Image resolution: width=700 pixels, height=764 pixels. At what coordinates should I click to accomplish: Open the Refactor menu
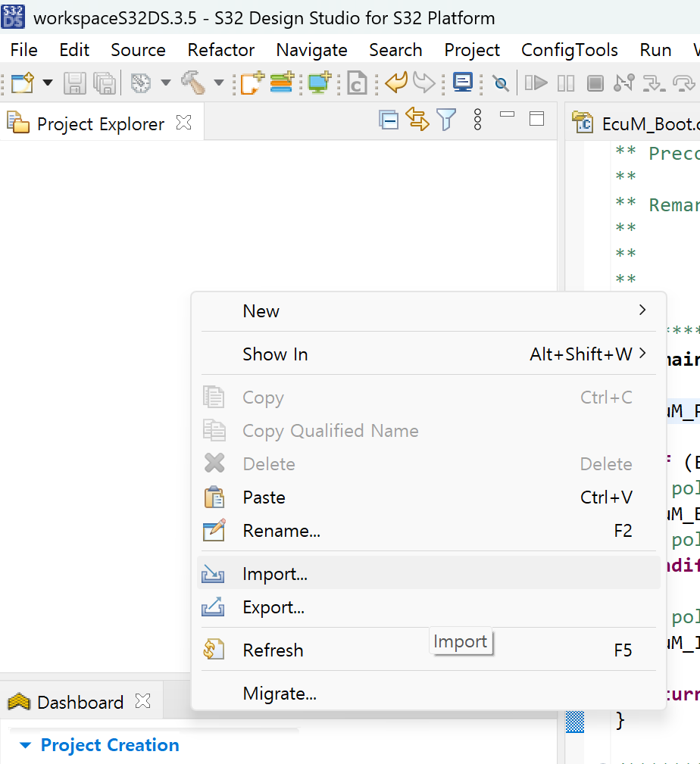coord(220,50)
